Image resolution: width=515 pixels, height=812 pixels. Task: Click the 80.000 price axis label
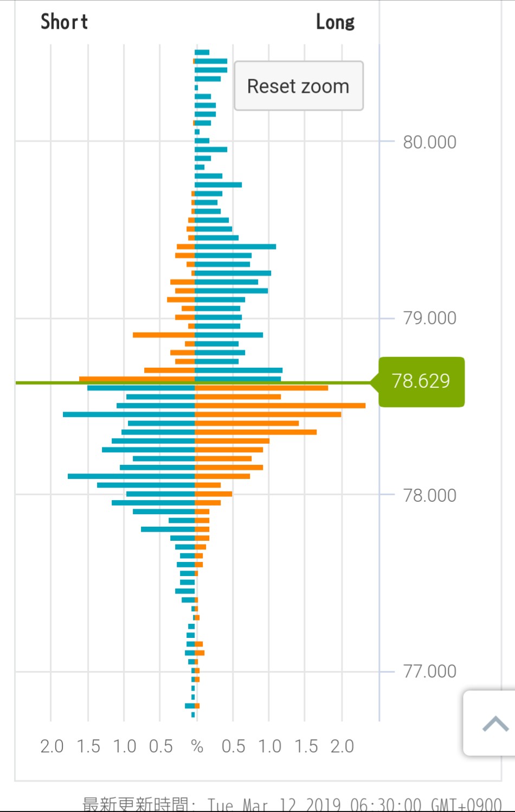point(429,142)
